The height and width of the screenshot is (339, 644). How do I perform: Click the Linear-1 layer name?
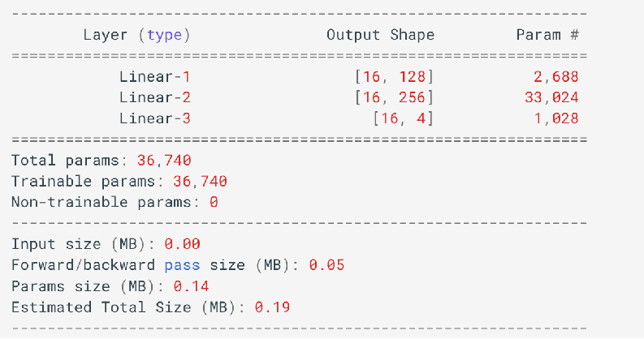click(154, 77)
